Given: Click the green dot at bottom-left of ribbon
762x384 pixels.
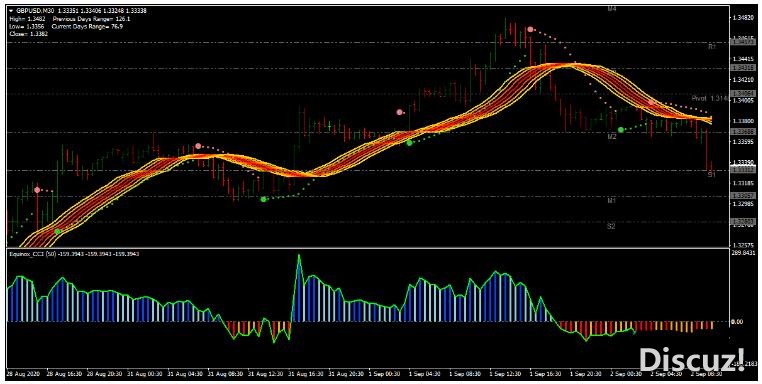Looking at the screenshot, I should point(57,231).
